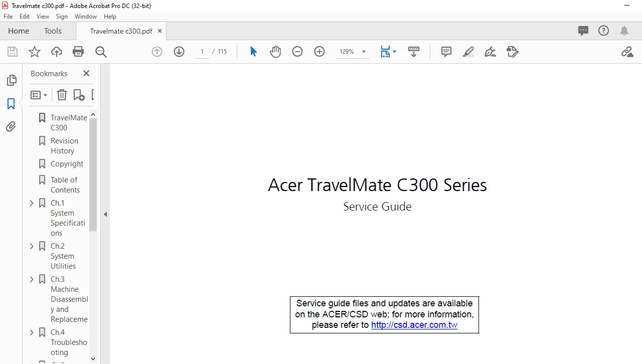642x364 pixels.
Task: Open zoom level dropdown arrow
Action: pos(364,52)
